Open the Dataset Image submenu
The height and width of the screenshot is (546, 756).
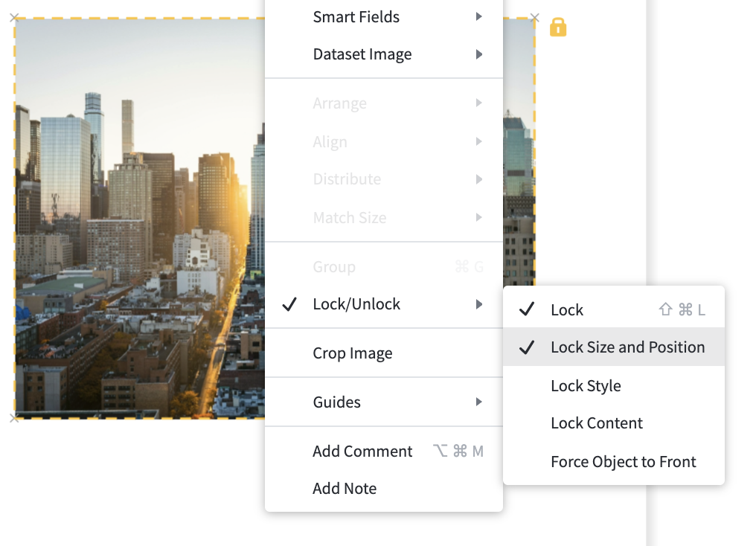click(x=384, y=54)
